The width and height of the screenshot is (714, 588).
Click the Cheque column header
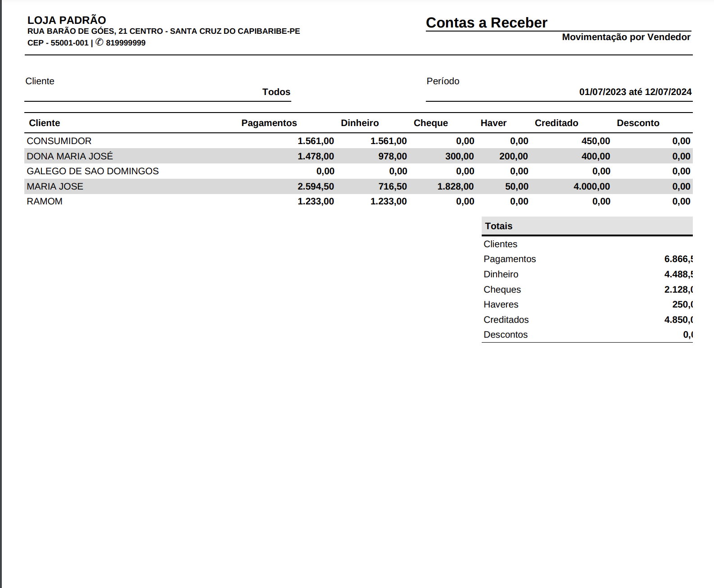click(430, 123)
